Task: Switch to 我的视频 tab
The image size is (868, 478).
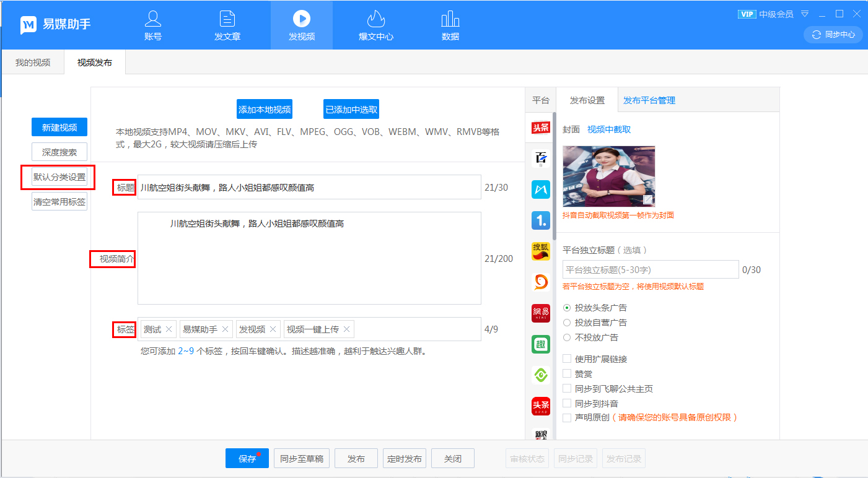Action: pyautogui.click(x=33, y=63)
